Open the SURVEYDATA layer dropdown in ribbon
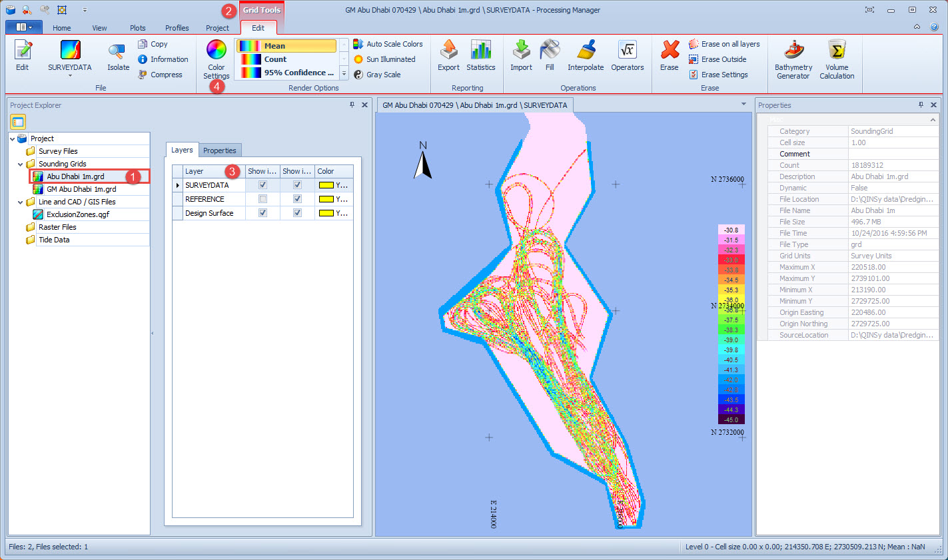The image size is (948, 560). 70,75
